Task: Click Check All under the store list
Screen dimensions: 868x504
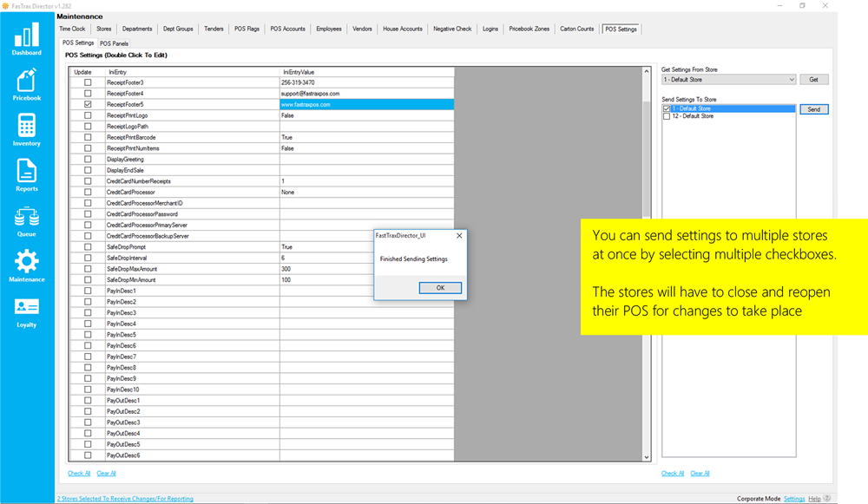Action: (673, 474)
